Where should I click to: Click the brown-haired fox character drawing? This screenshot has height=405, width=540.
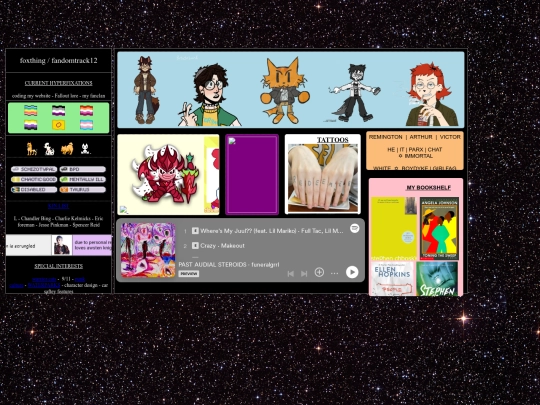[146, 90]
